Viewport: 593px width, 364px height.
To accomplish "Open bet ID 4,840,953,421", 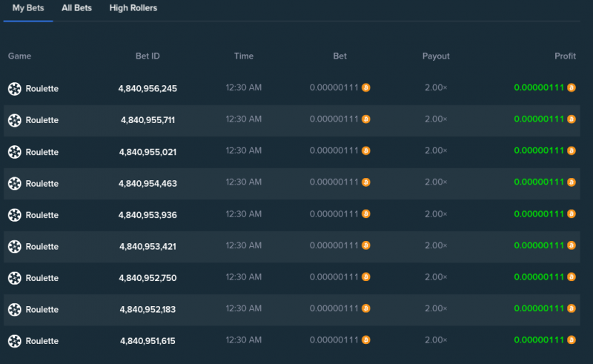I will click(x=148, y=247).
